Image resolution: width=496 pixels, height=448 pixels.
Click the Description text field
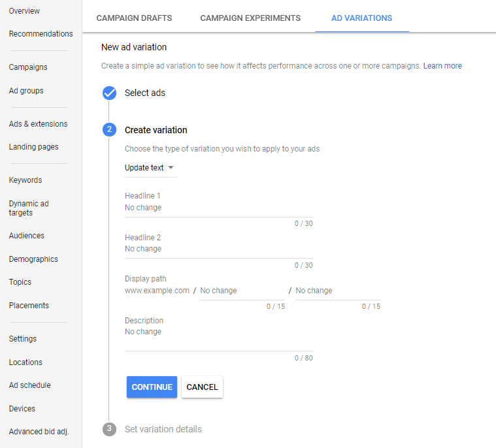tap(218, 336)
